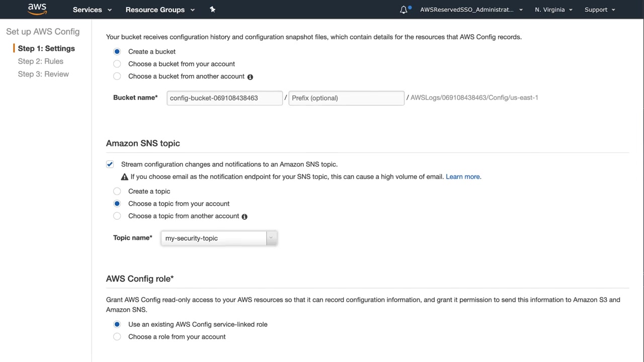Toggle the stream to SNS topic checkbox
The height and width of the screenshot is (362, 644).
point(110,164)
